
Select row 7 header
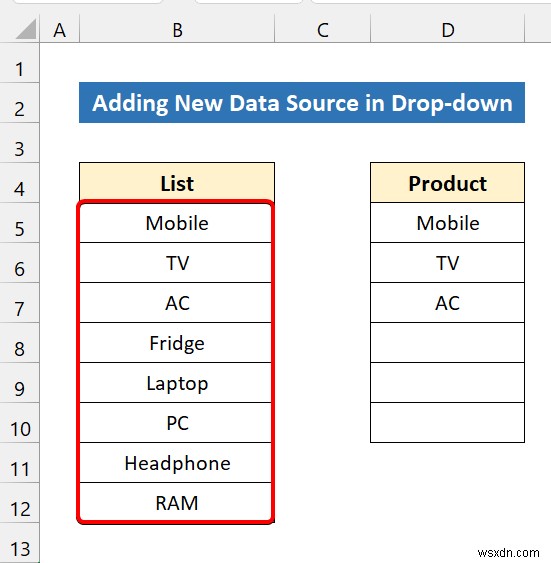pos(19,303)
